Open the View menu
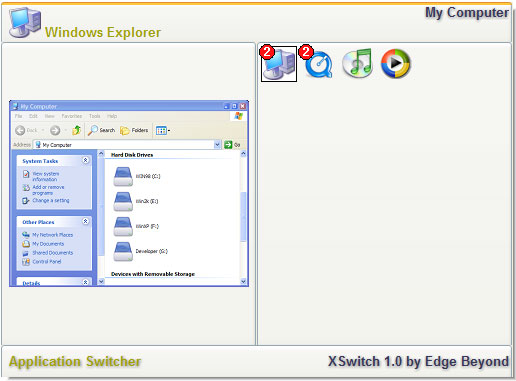This screenshot has height=381, width=516. (49, 116)
